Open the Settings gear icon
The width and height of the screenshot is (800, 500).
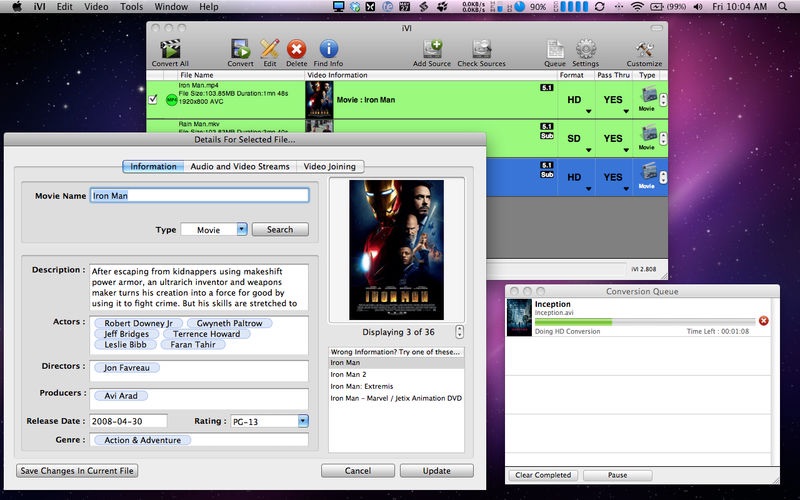point(585,49)
